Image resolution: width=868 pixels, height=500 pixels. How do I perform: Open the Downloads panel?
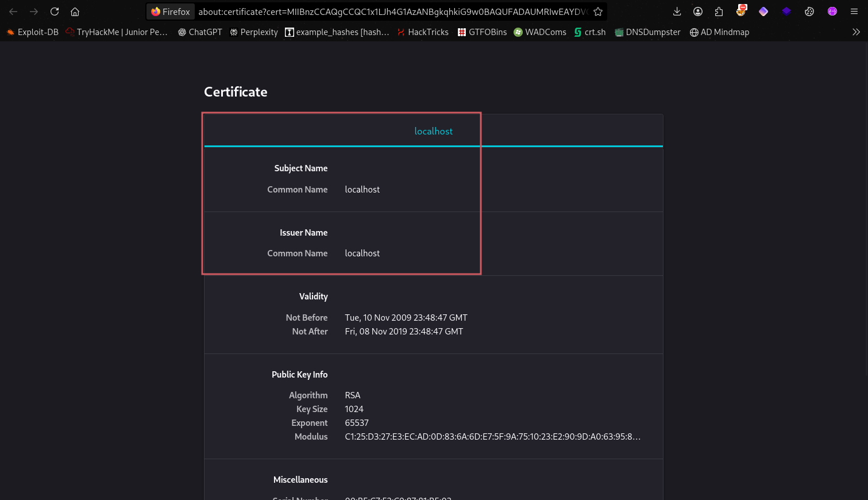(677, 11)
